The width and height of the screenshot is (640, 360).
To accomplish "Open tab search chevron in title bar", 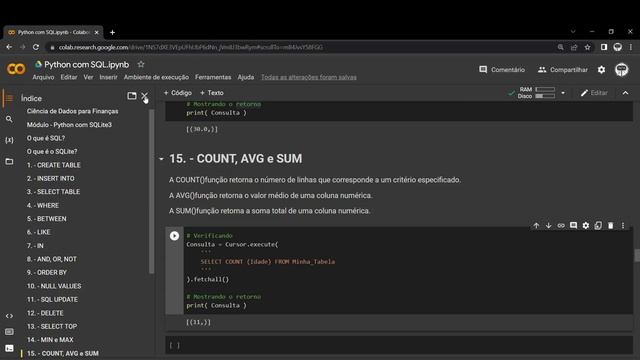I will [573, 31].
